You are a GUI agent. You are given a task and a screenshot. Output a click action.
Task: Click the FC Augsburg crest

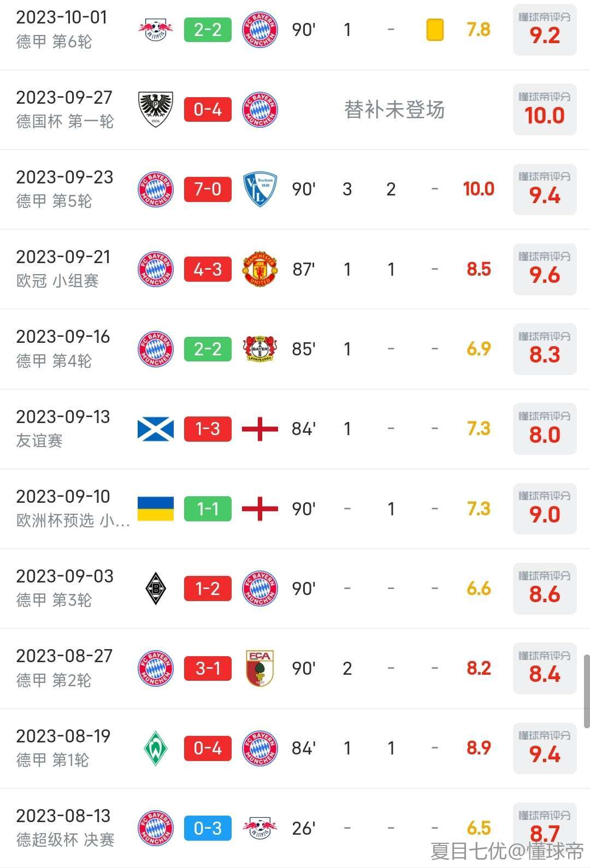coord(260,668)
